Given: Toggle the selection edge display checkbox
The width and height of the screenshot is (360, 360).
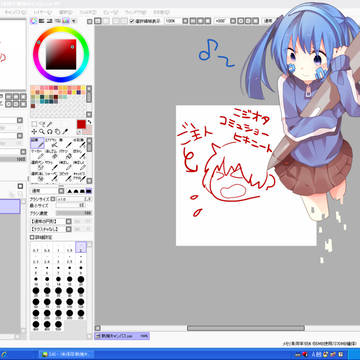Looking at the screenshot, I should click(132, 21).
